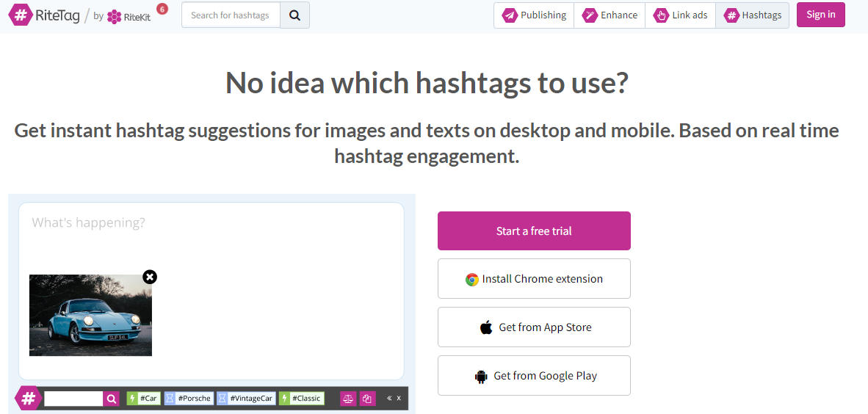Open the Link ads tab

[x=680, y=15]
